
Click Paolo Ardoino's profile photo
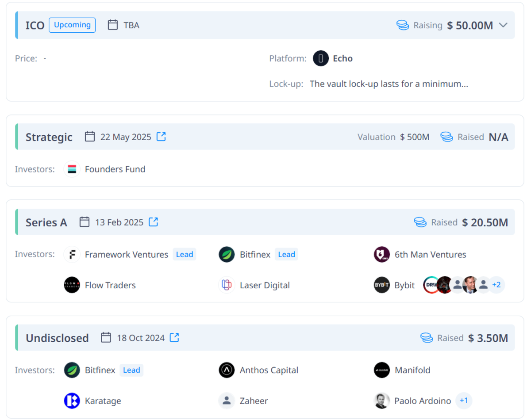(x=382, y=401)
